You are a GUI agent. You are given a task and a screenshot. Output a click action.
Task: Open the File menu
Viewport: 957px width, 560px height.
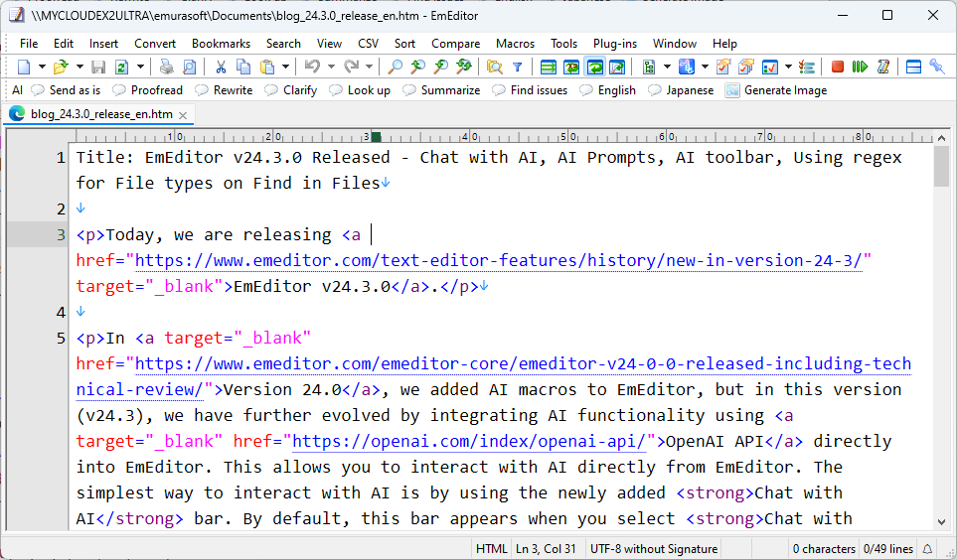click(29, 44)
